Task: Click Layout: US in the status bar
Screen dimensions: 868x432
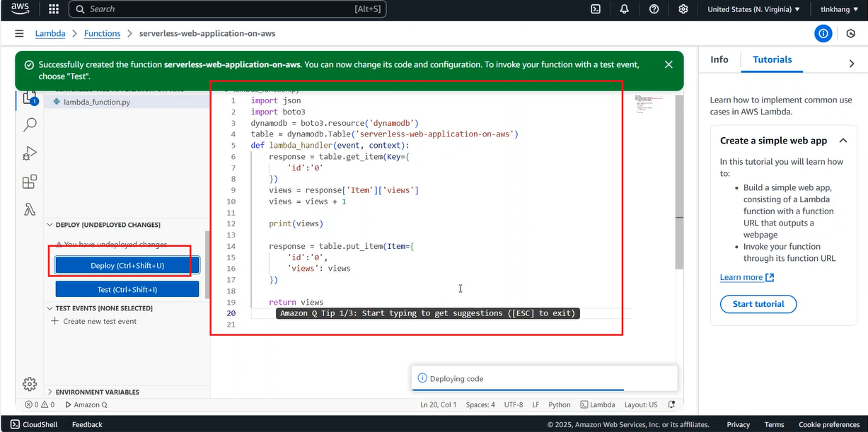Action: pyautogui.click(x=641, y=405)
